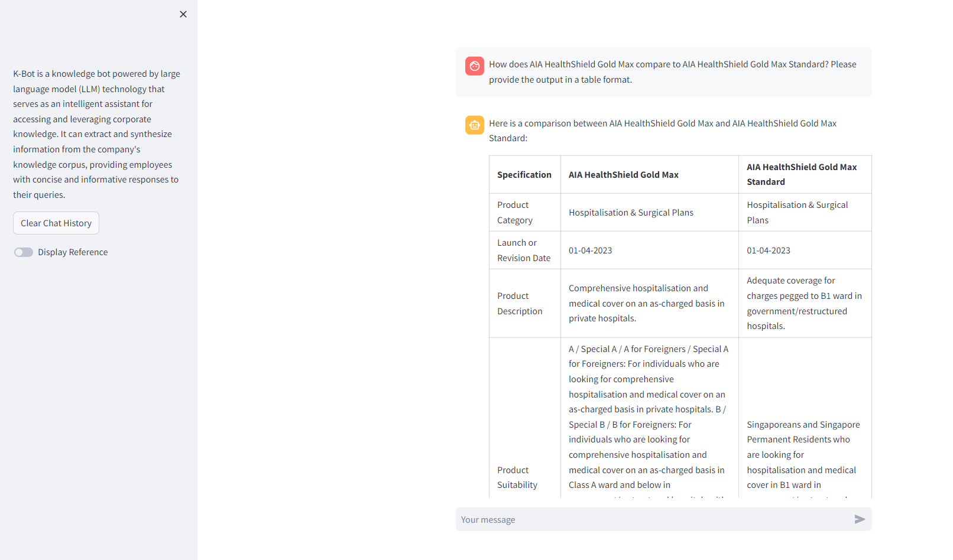Image resolution: width=953 pixels, height=560 pixels.
Task: Click the yellow bot avatar icon
Action: (475, 125)
